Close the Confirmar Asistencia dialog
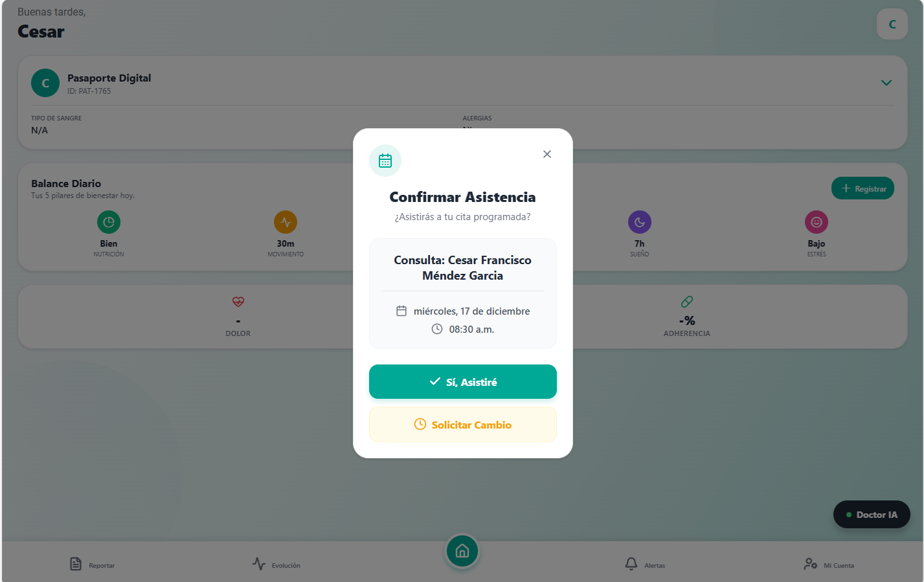The width and height of the screenshot is (924, 582). tap(547, 154)
